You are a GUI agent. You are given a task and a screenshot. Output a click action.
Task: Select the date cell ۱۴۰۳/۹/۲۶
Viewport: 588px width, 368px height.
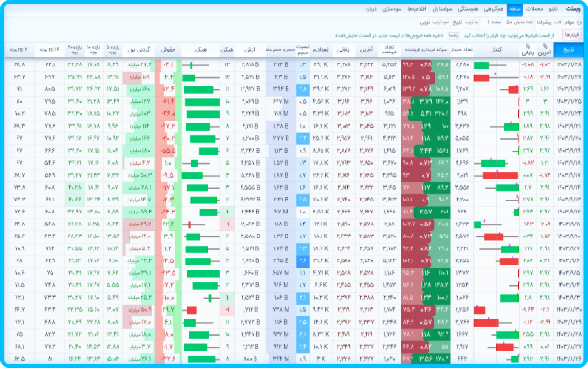[569, 89]
